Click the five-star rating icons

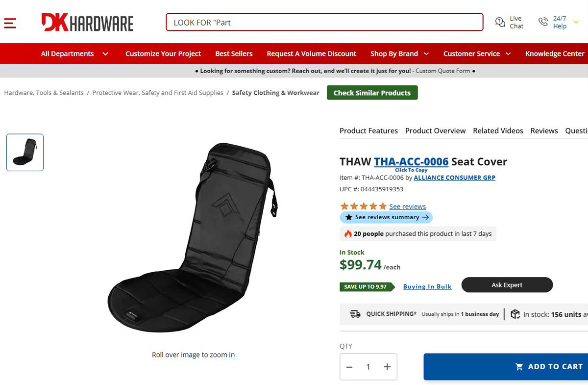tap(363, 206)
